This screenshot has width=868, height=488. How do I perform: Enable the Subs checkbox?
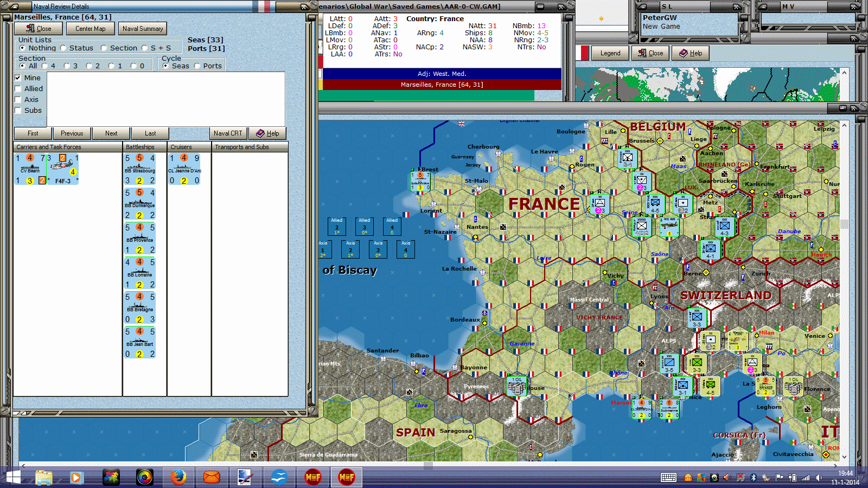(18, 111)
